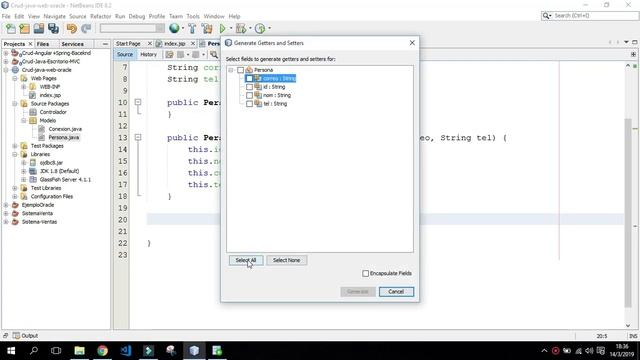Check the tel : String checkbox
The width and height of the screenshot is (640, 360).
(249, 104)
